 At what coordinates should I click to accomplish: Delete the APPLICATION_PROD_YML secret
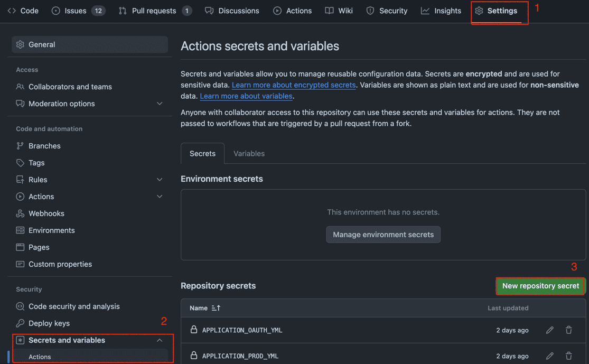tap(569, 356)
